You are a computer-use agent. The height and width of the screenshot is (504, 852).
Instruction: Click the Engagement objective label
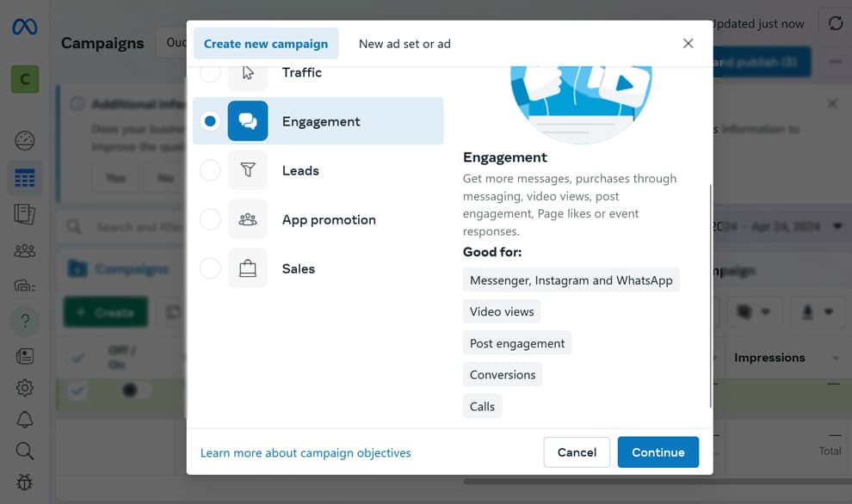click(x=321, y=121)
